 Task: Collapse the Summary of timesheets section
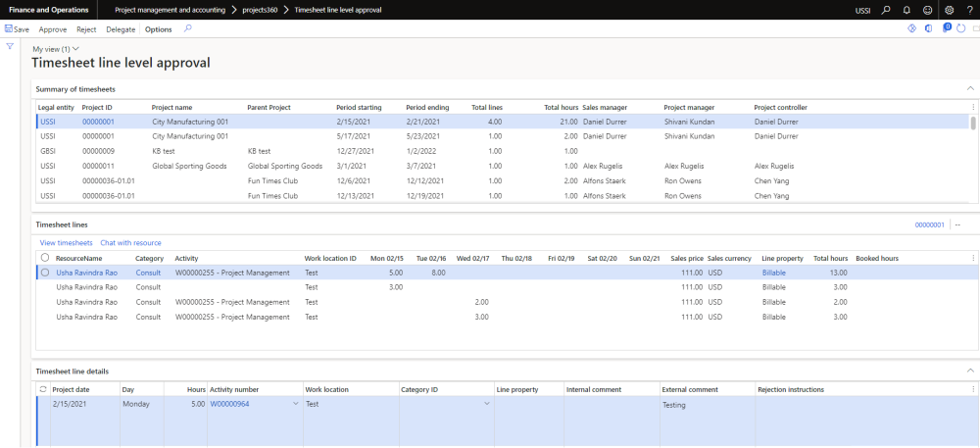[x=970, y=89]
